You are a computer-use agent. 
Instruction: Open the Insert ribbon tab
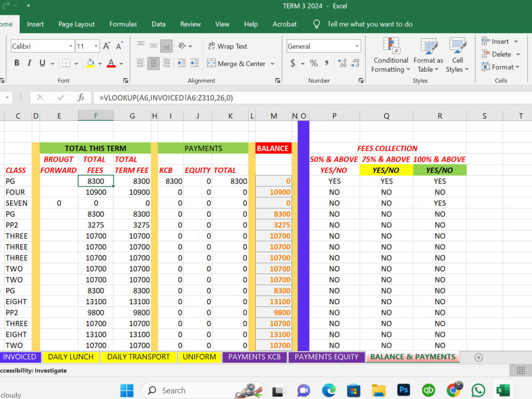pos(35,24)
